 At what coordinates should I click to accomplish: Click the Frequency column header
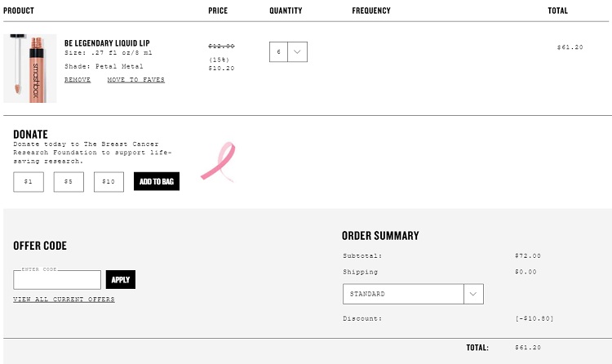tap(371, 11)
